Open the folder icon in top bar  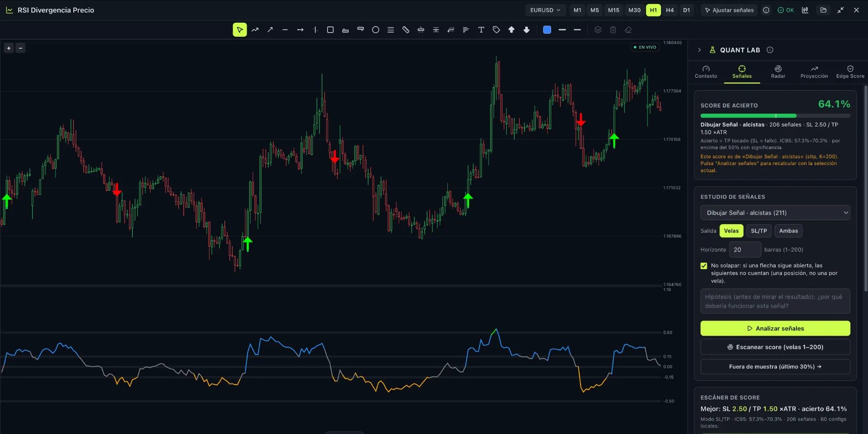(823, 10)
